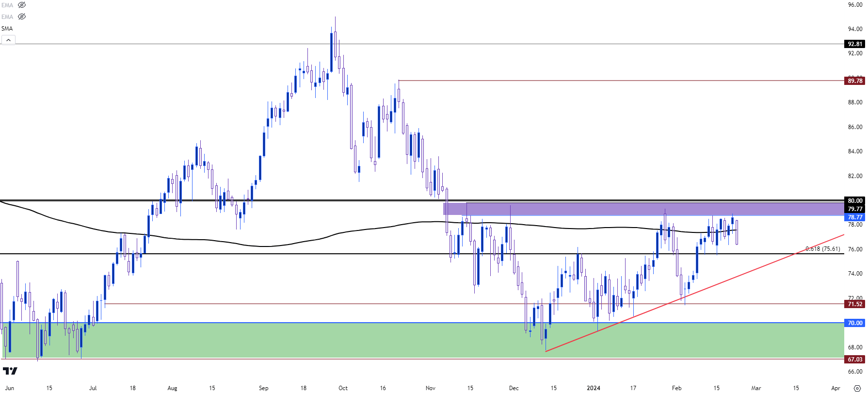Click the blue 78.77 current price label
Image resolution: width=868 pixels, height=394 pixels.
[855, 217]
